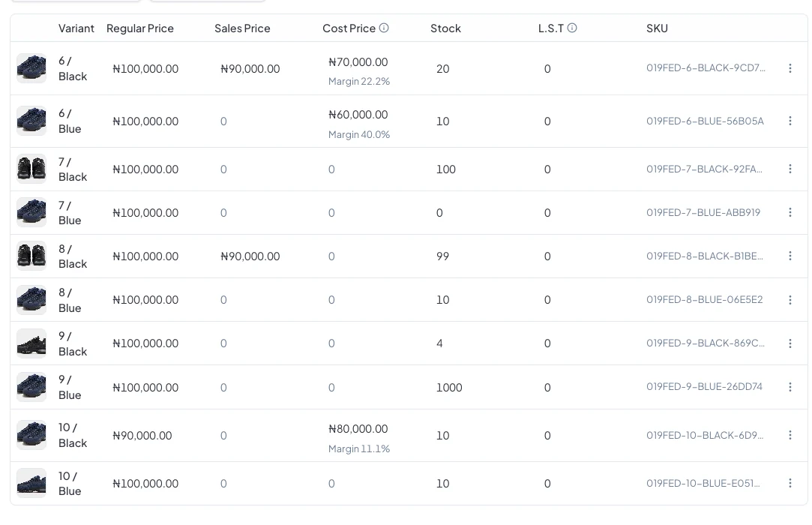Select SKU 019FED-10-BLUE-E051…

click(x=703, y=483)
